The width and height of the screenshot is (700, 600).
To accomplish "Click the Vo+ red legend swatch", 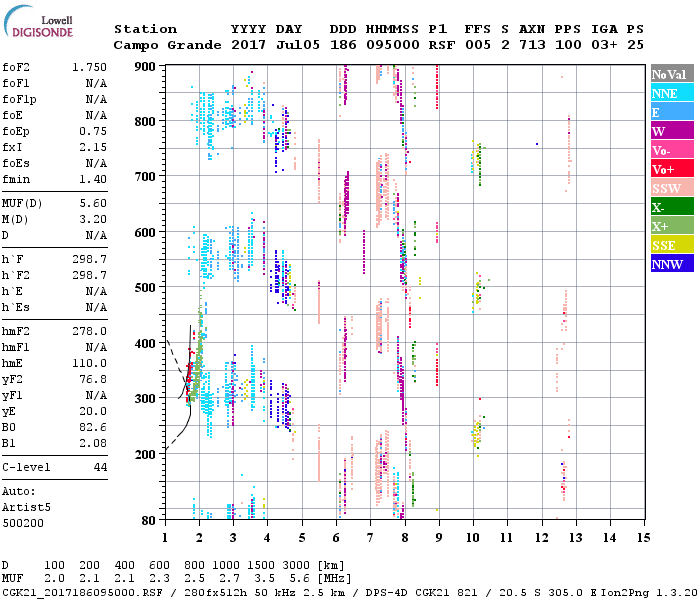I will pyautogui.click(x=669, y=169).
